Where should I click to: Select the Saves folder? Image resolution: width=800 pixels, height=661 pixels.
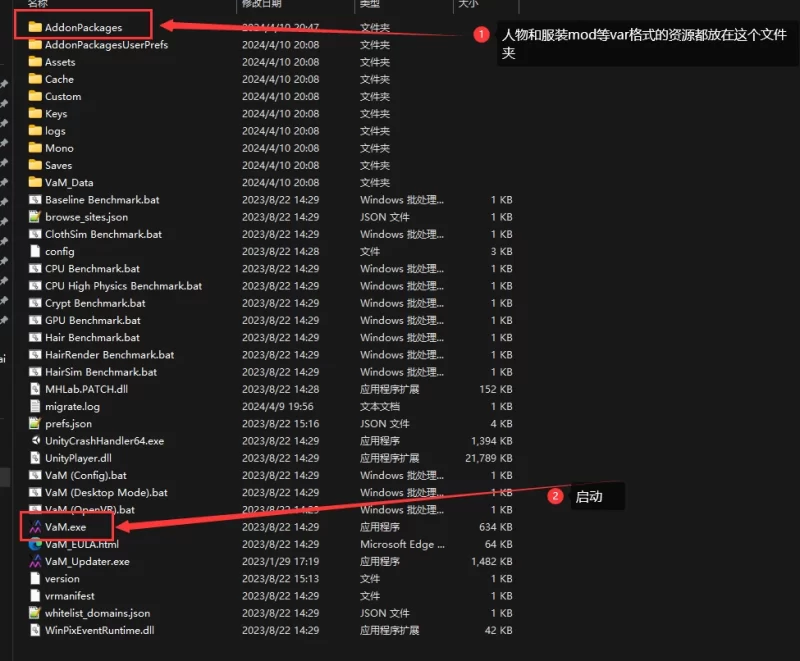point(58,165)
